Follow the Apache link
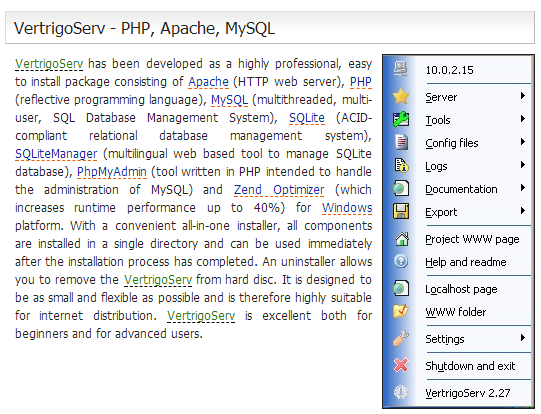 click(208, 82)
